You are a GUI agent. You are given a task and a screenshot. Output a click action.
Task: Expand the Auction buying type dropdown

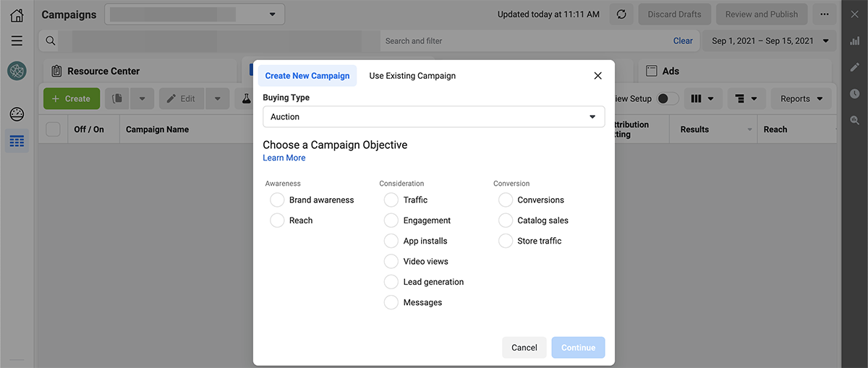coord(433,117)
